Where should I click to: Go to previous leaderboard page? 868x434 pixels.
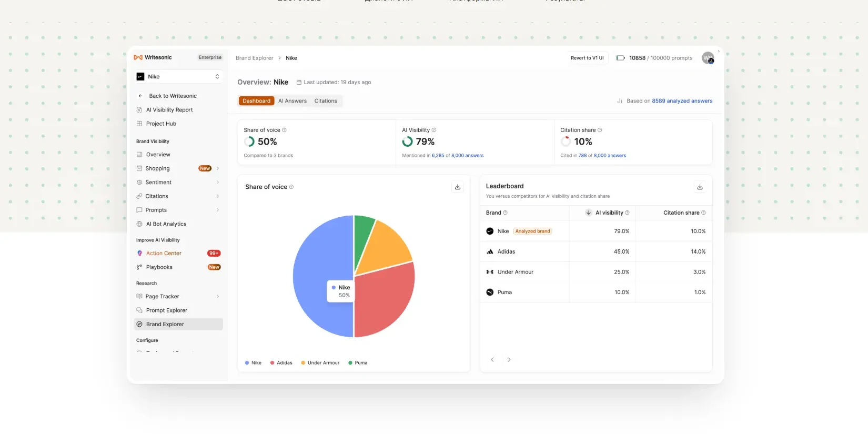click(492, 360)
